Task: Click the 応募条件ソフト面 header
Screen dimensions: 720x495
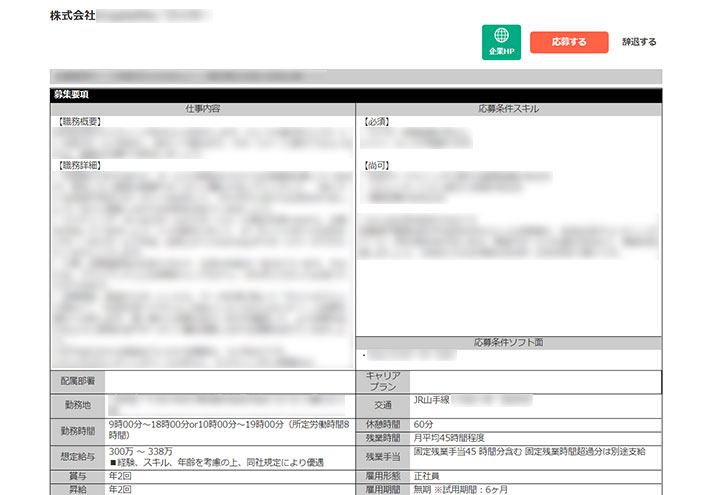Action: pyautogui.click(x=509, y=343)
